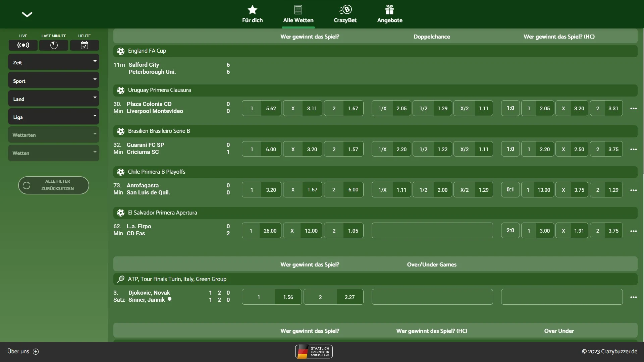Reset all filters with Alle Filter Zurücksetzen
This screenshot has width=644, height=362.
54,185
